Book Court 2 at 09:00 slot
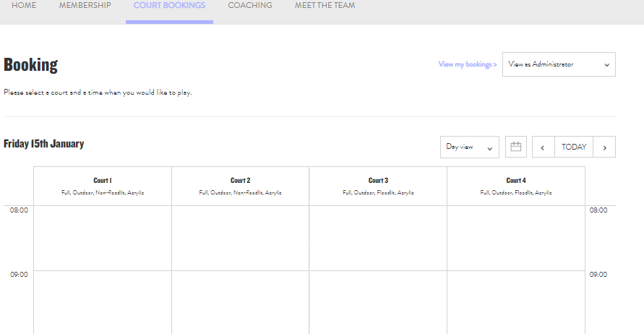Image resolution: width=644 pixels, height=334 pixels. click(240, 301)
